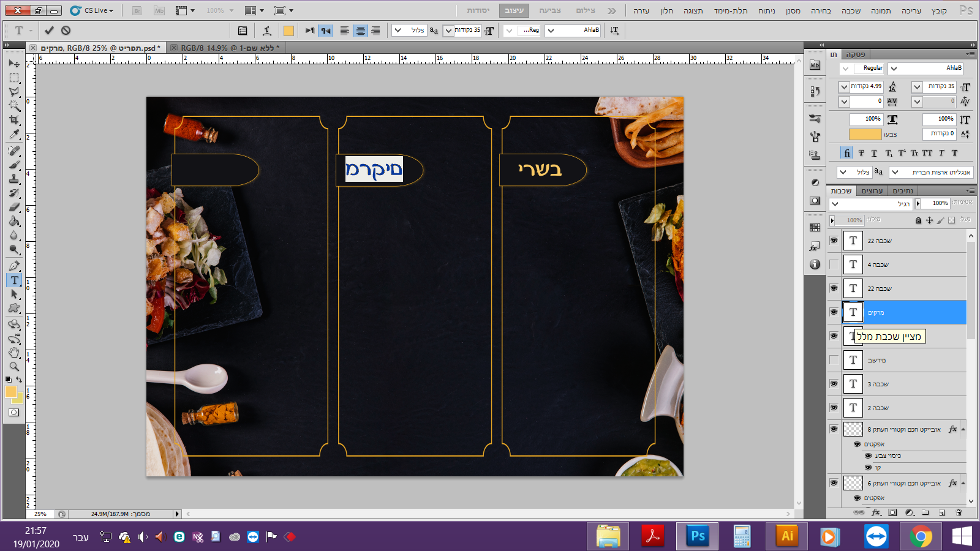Select the Crop tool
The width and height of the screenshot is (980, 551).
[14, 120]
